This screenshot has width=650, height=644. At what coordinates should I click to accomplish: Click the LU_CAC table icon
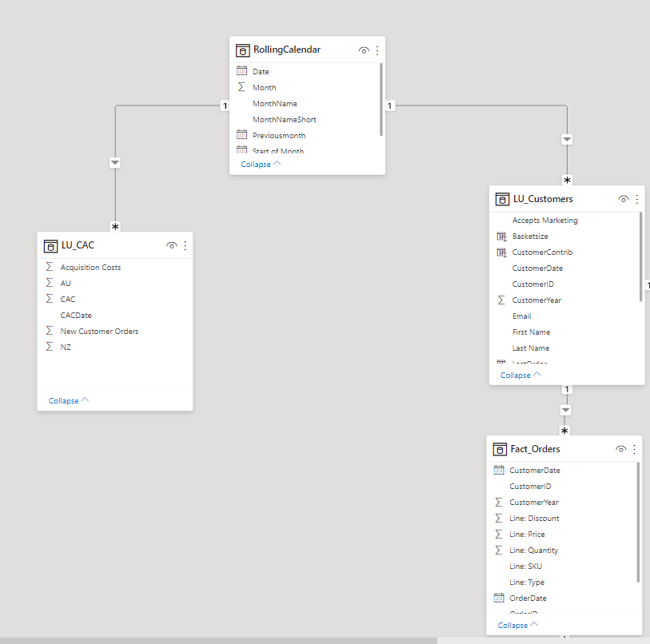click(x=50, y=246)
